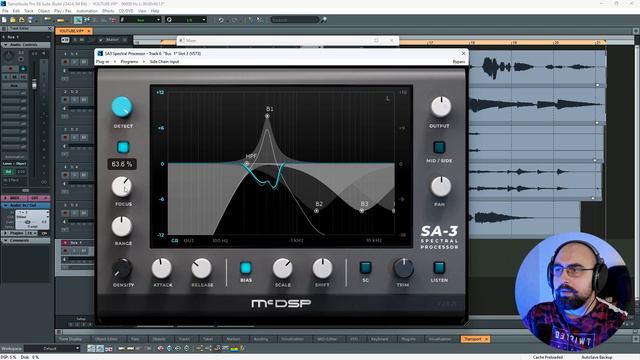This screenshot has width=640, height=360.
Task: Click the DENSITY dark knob
Action: 122,269
